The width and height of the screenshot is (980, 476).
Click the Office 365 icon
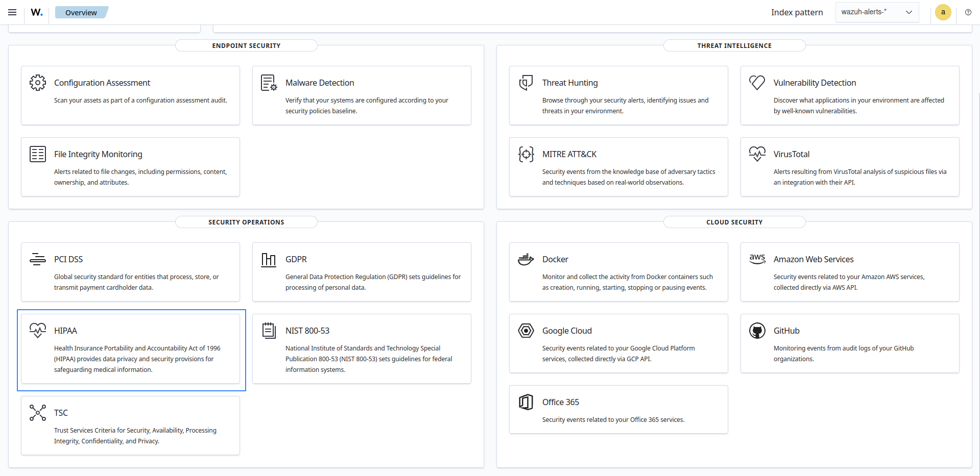coord(525,402)
